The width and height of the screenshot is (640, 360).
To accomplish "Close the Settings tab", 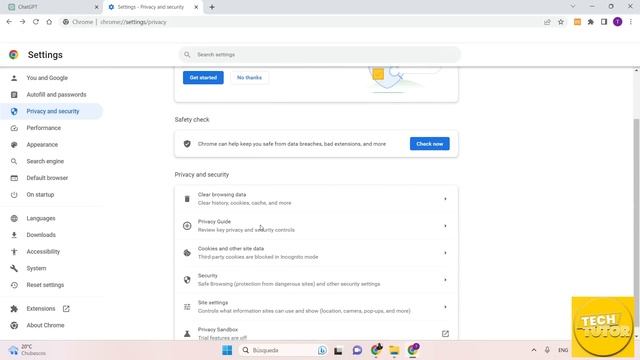I will click(196, 7).
